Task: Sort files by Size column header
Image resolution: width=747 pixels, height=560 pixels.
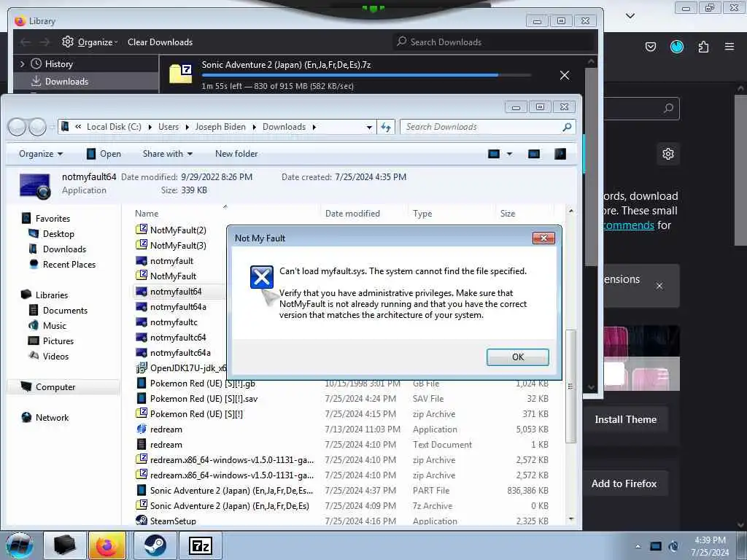Action: 508,214
